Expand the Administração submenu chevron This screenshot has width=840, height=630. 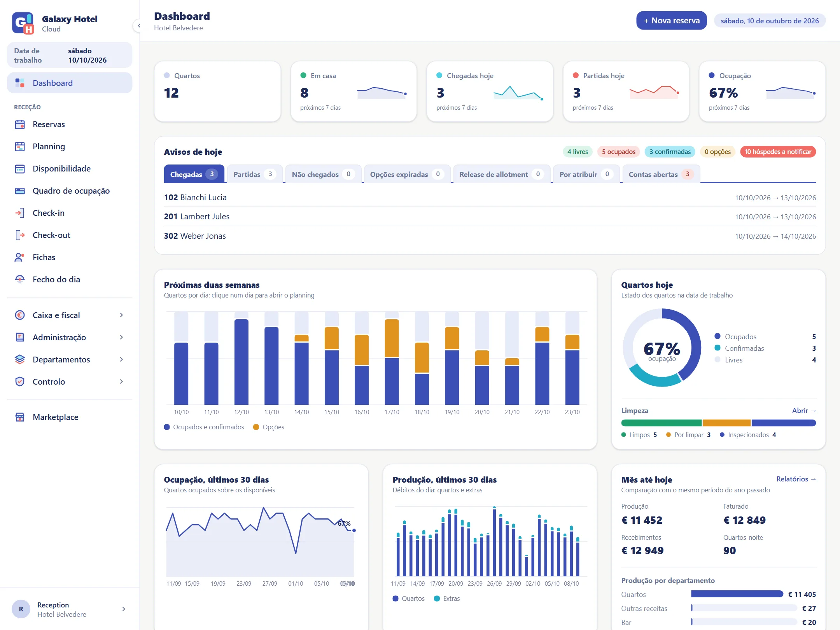[x=121, y=337]
